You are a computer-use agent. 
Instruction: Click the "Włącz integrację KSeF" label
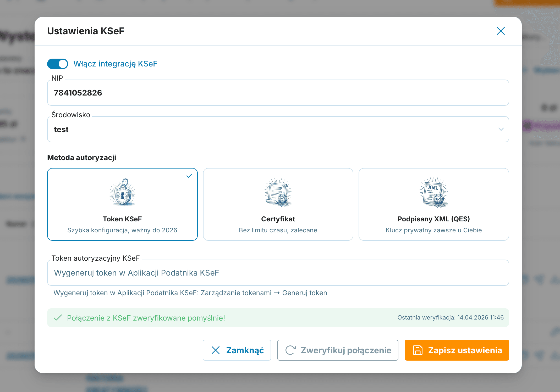[115, 64]
